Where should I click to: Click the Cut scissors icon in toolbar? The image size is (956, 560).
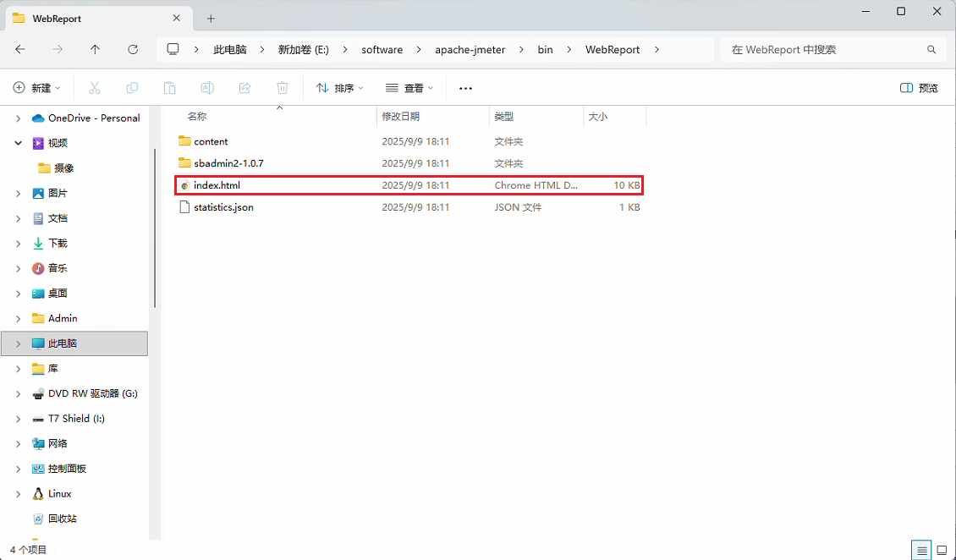pyautogui.click(x=95, y=88)
